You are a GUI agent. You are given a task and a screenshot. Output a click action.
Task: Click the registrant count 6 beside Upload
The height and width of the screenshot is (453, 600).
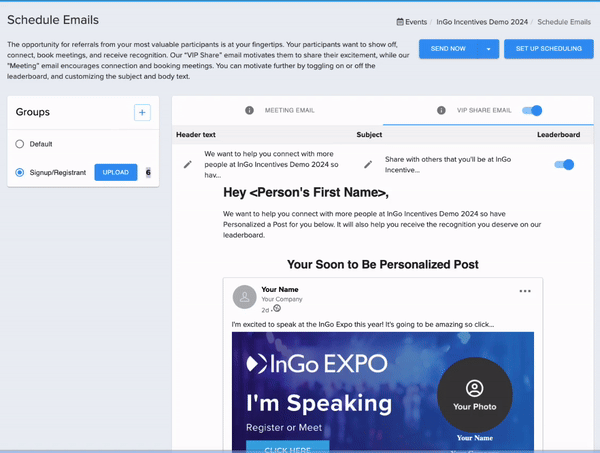[148, 173]
